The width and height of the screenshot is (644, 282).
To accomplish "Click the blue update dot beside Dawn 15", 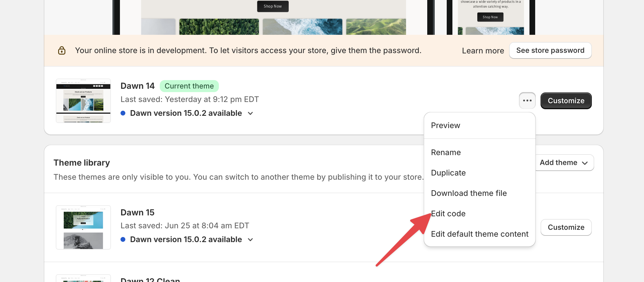I will point(123,239).
